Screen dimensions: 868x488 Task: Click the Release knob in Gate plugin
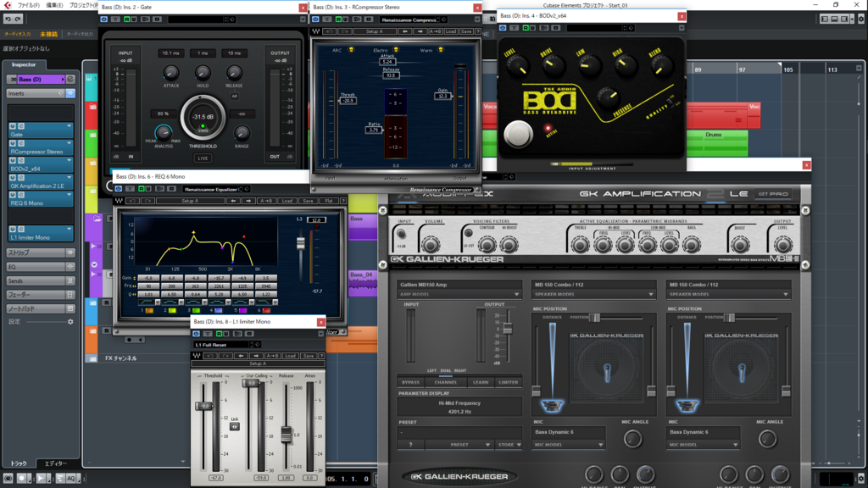234,73
